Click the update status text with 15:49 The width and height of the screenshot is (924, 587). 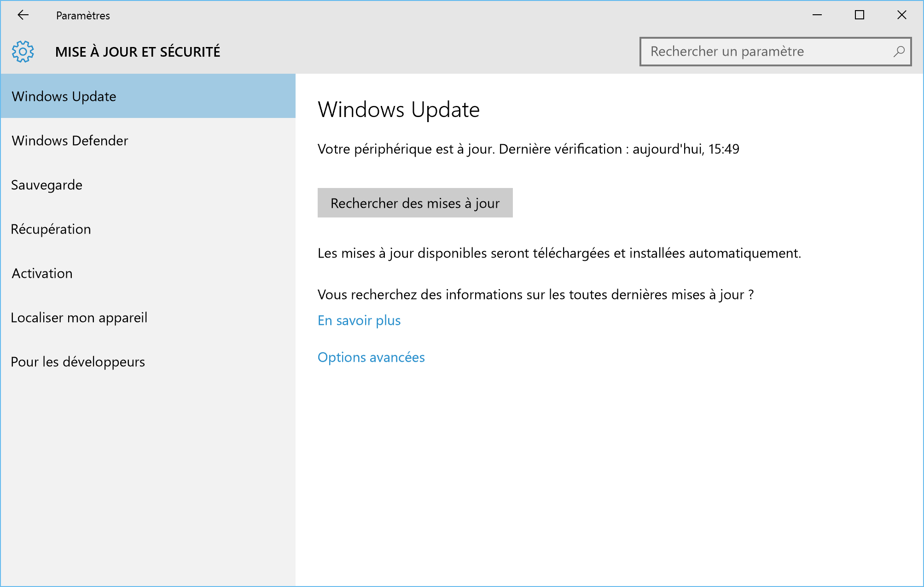click(x=529, y=149)
